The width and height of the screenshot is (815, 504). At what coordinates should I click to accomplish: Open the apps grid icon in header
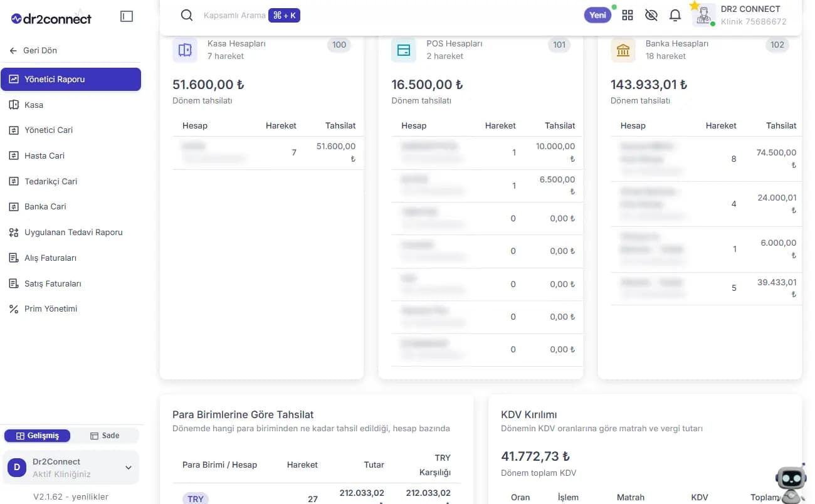pos(628,15)
